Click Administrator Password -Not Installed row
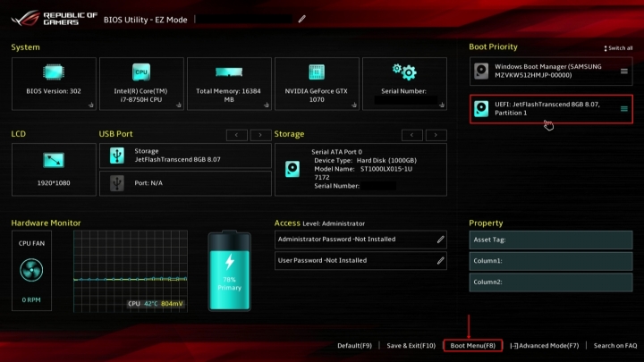Viewport: 644px width, 362px height. tap(360, 240)
